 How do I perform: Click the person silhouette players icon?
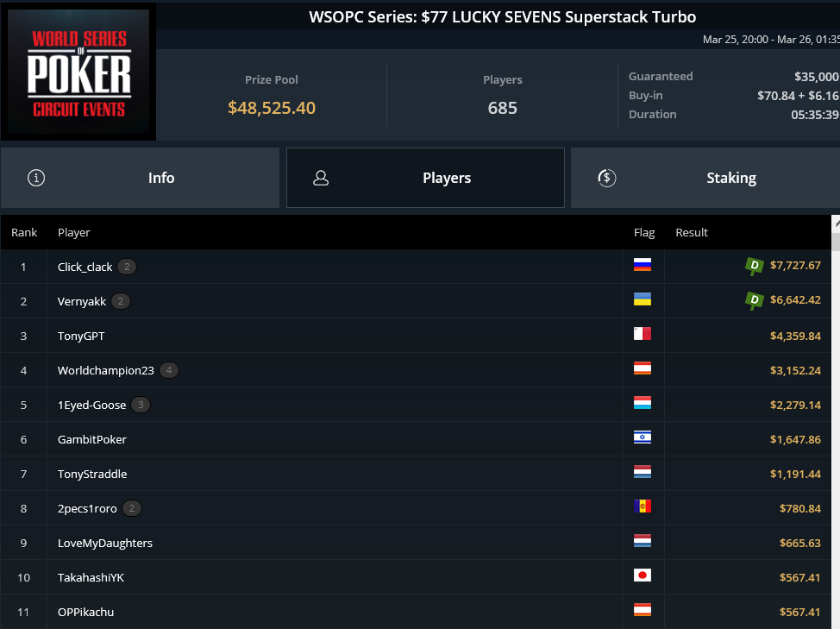click(x=321, y=178)
